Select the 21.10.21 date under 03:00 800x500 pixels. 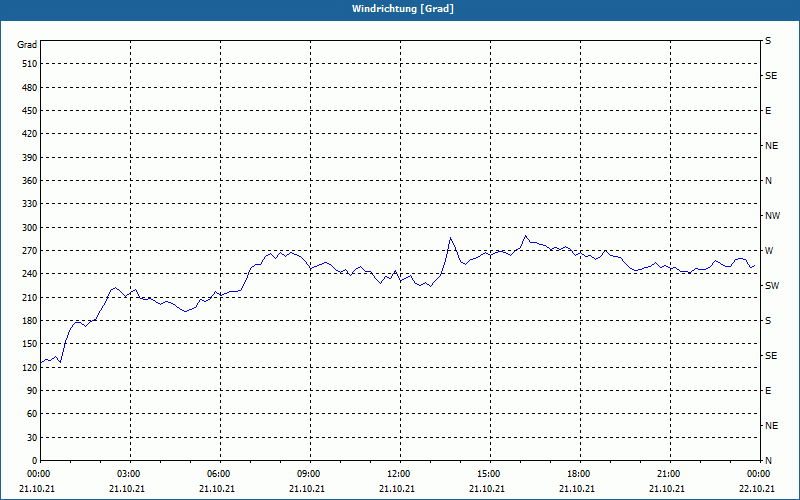click(127, 489)
